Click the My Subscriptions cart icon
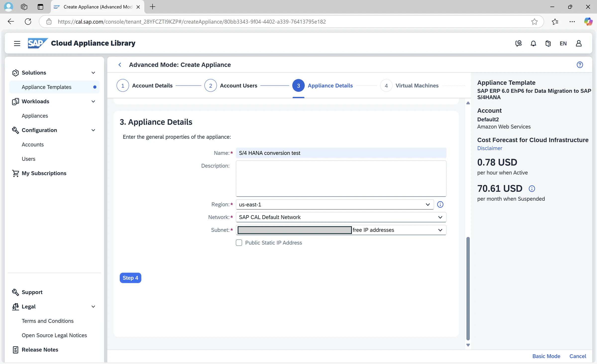The height and width of the screenshot is (364, 597). point(15,173)
